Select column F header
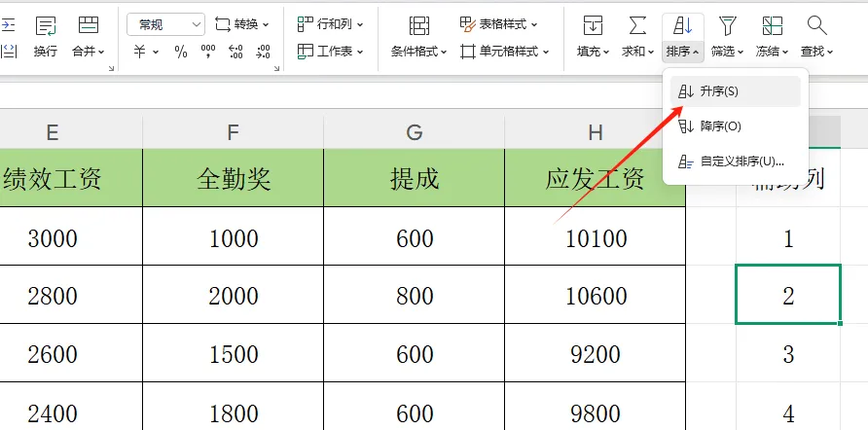 coord(233,132)
